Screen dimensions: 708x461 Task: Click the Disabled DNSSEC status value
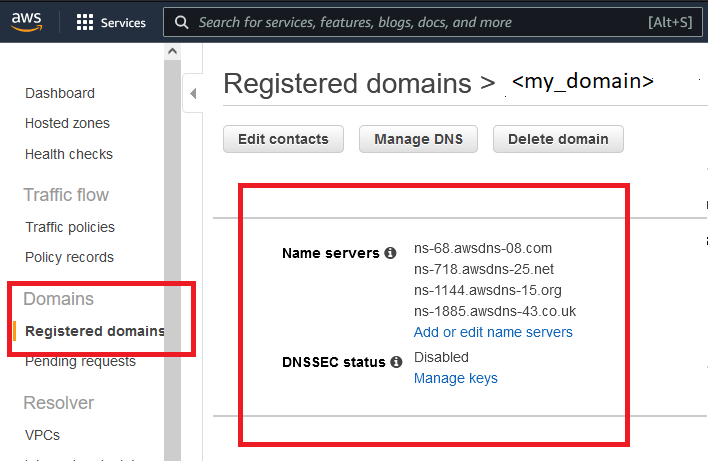click(x=441, y=357)
